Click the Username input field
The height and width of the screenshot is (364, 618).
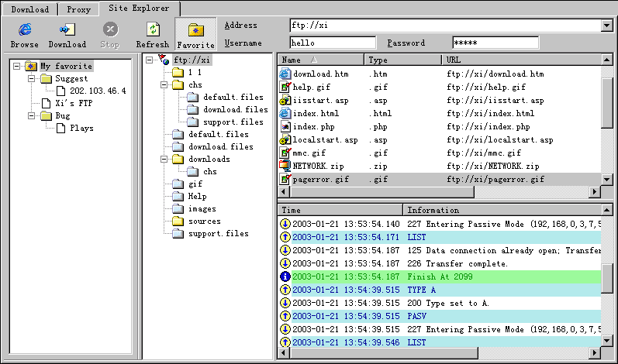tap(333, 43)
